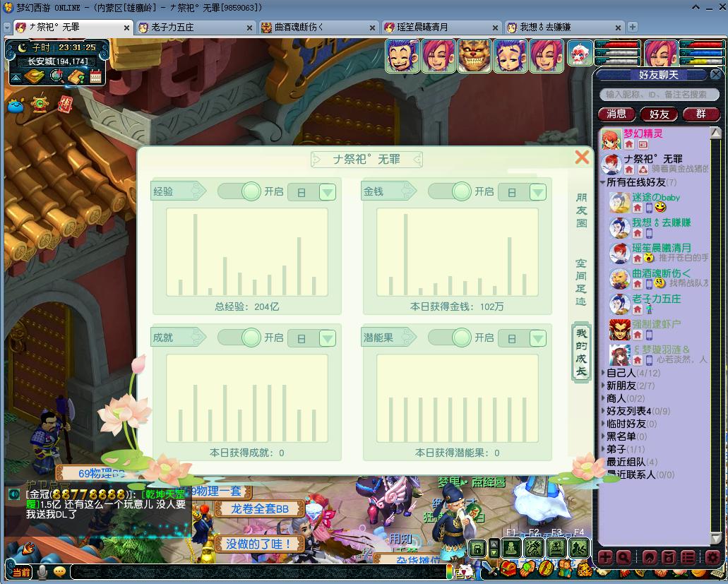728x584 pixels.
Task: Click the 好友 button in friend chat
Action: [659, 114]
